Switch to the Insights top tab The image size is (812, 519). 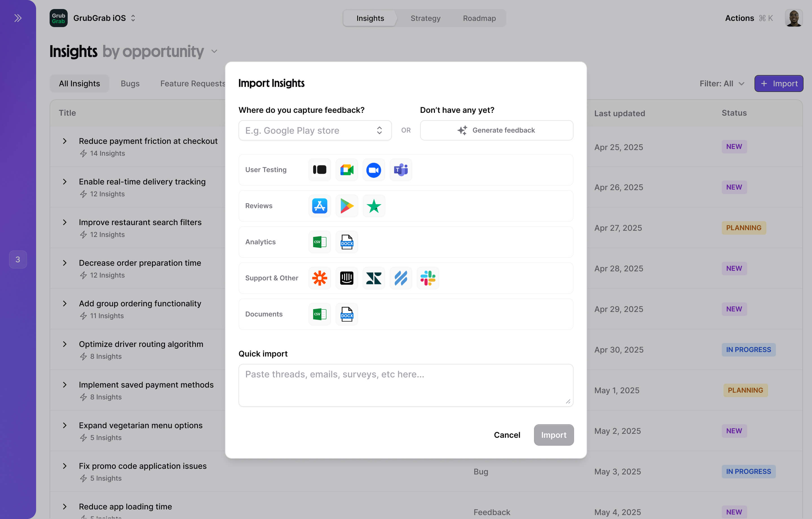[370, 18]
